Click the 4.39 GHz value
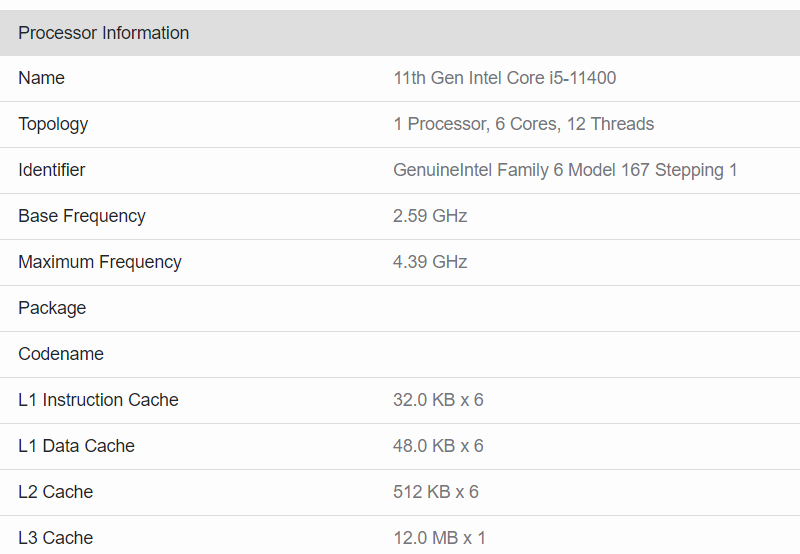 pos(430,262)
